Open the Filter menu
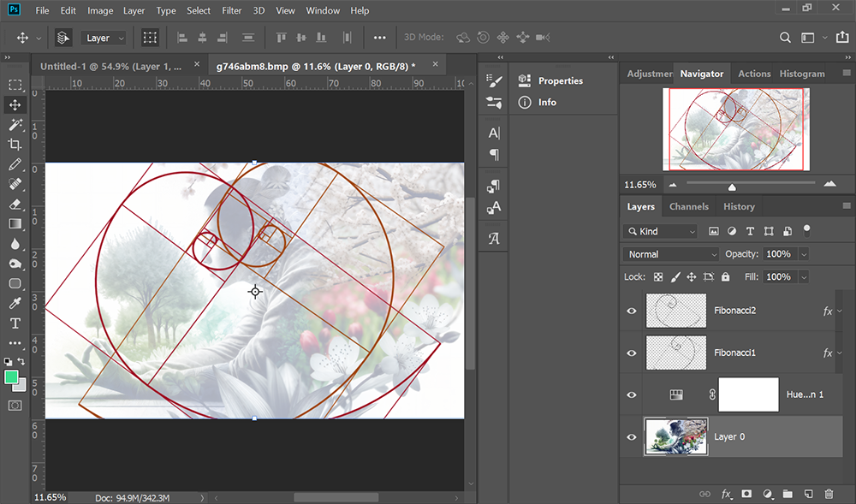Viewport: 856px width, 504px height. tap(231, 10)
